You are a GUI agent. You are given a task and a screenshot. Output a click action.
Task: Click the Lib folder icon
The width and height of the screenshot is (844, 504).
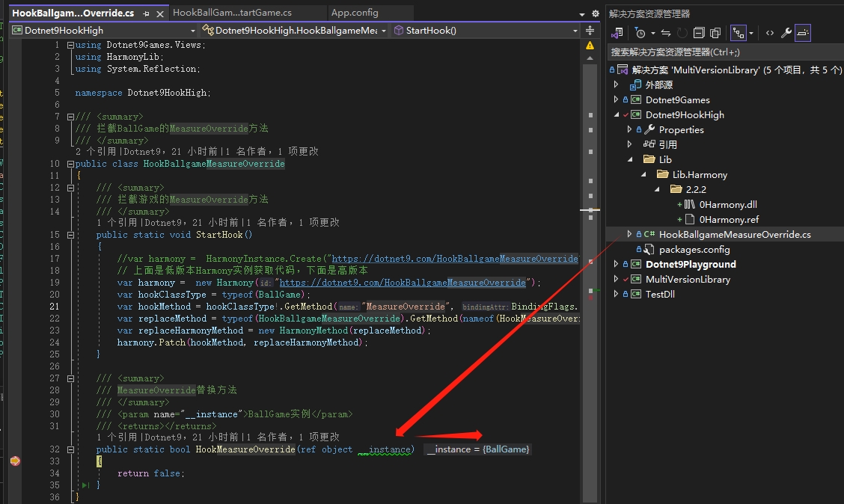pyautogui.click(x=649, y=160)
